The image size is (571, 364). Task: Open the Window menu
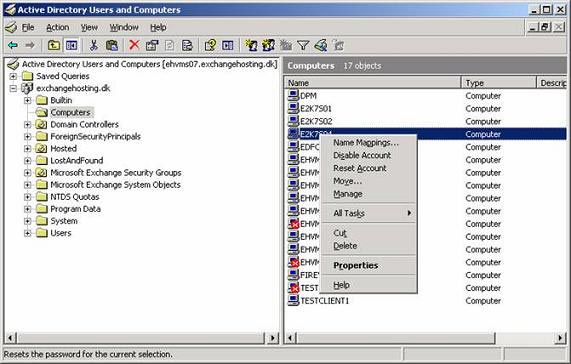point(124,27)
